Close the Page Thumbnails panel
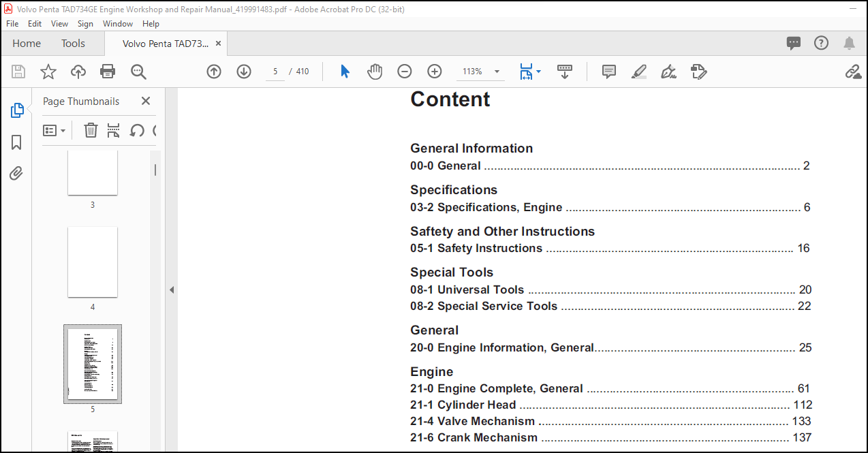 pos(145,101)
